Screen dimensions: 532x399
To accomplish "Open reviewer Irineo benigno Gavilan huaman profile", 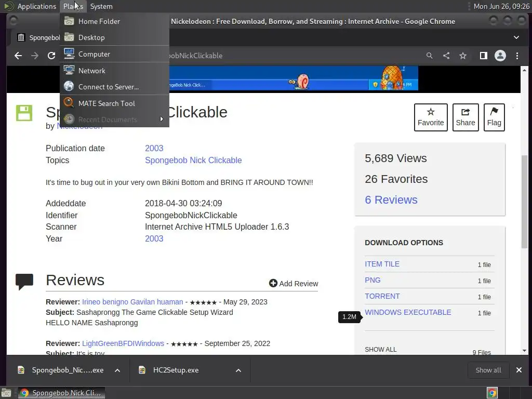I will coord(132,302).
